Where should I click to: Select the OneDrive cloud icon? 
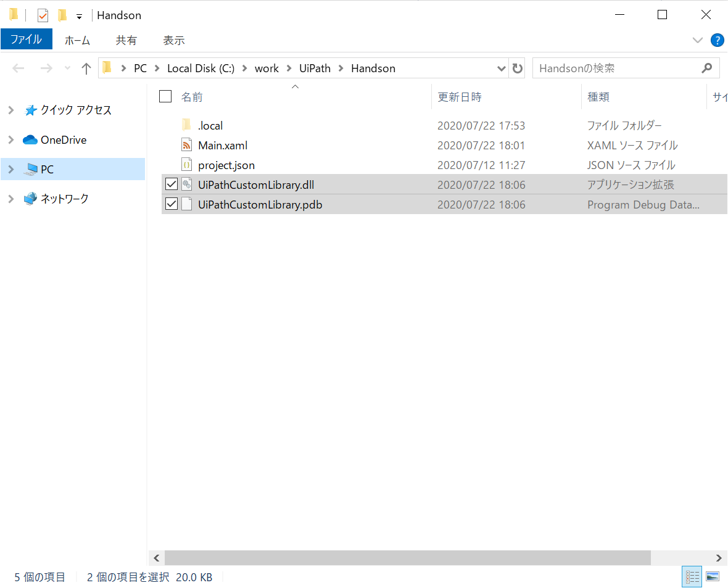(x=30, y=139)
